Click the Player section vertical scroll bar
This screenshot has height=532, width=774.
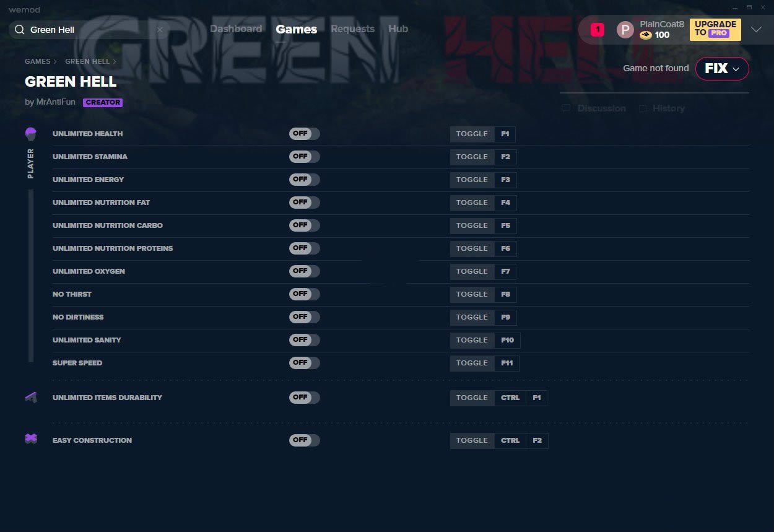(x=31, y=276)
